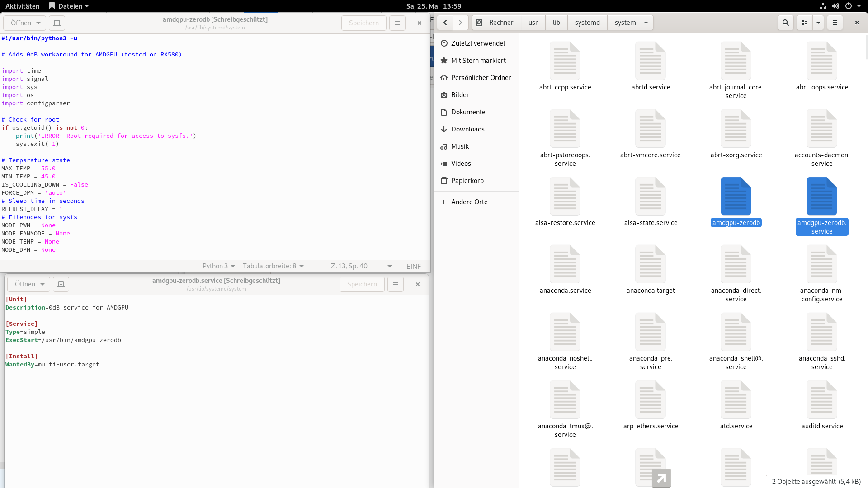868x488 pixels.
Task: Open the Dateien application menu
Action: click(x=69, y=6)
